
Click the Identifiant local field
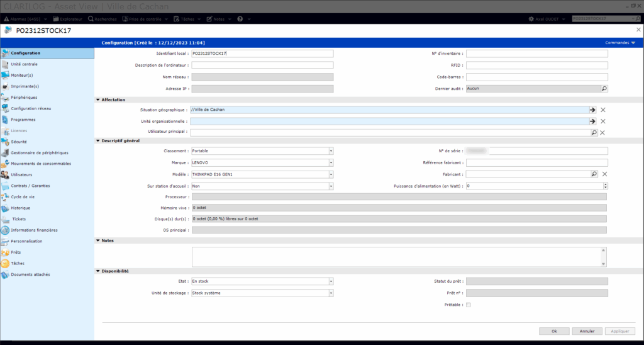point(262,54)
